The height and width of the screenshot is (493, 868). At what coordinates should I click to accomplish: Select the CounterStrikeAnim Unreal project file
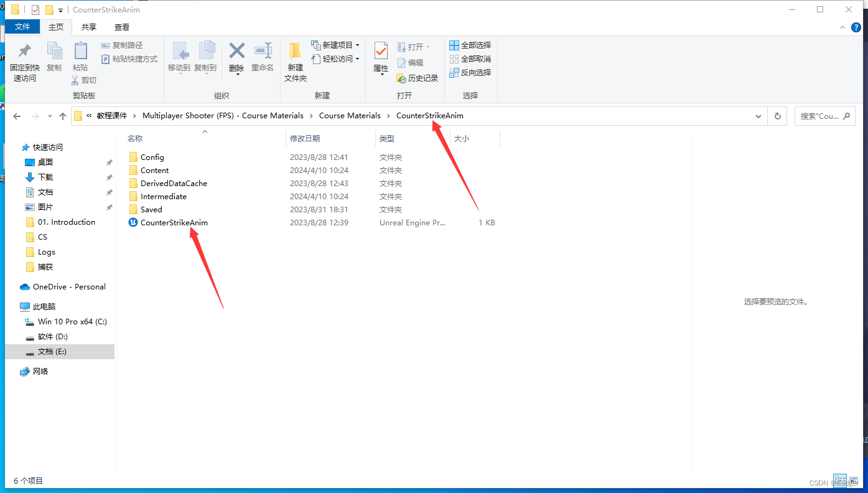(x=168, y=223)
